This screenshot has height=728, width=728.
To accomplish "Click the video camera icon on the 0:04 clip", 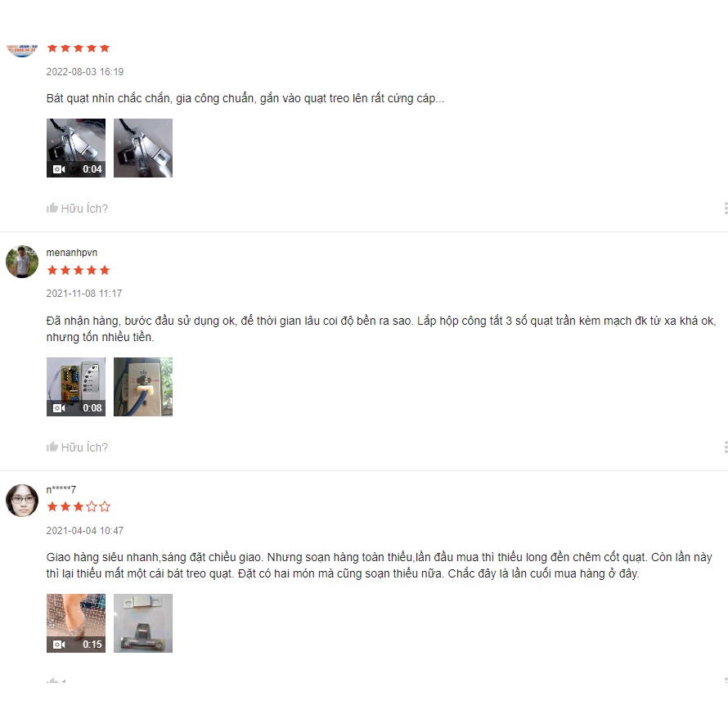I will (59, 169).
